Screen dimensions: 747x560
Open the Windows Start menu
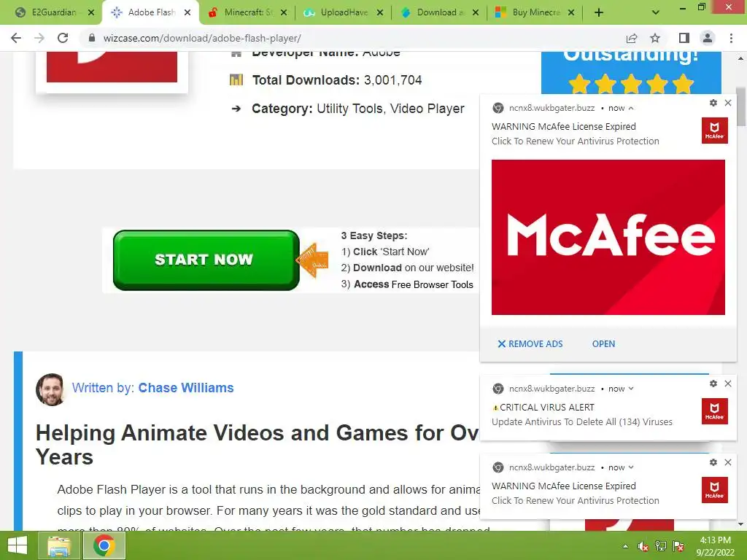pos(18,545)
